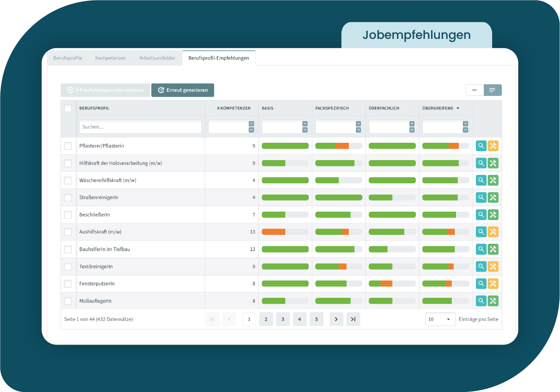Tick the FensterputzerIn row checkbox
Viewport: 560px width, 392px height.
[x=68, y=283]
